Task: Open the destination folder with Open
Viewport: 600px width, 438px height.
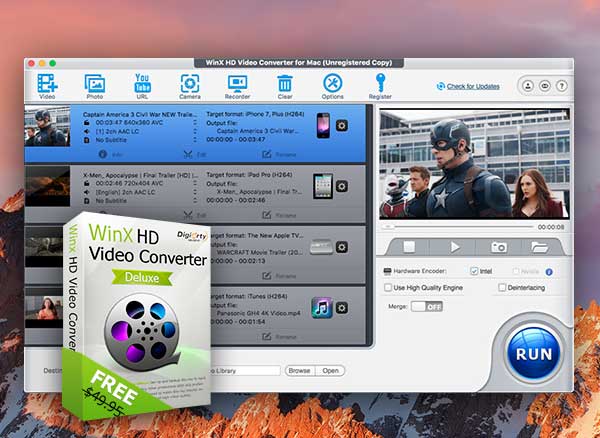Action: click(330, 370)
